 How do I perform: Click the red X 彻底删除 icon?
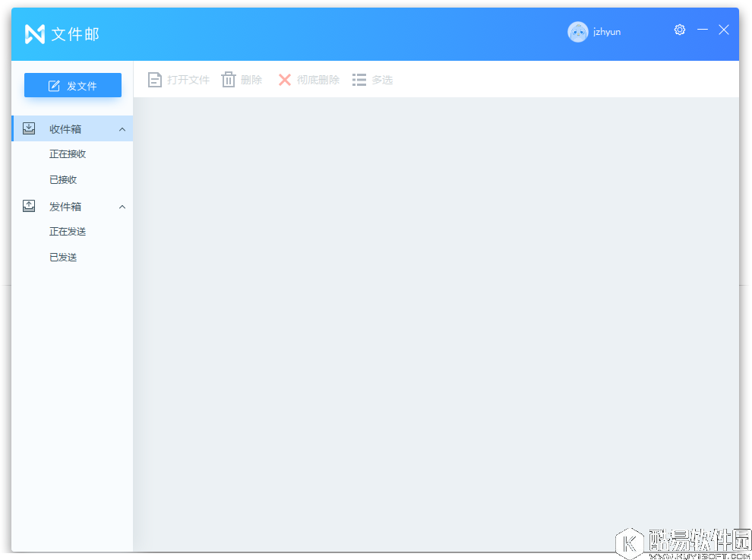point(285,80)
